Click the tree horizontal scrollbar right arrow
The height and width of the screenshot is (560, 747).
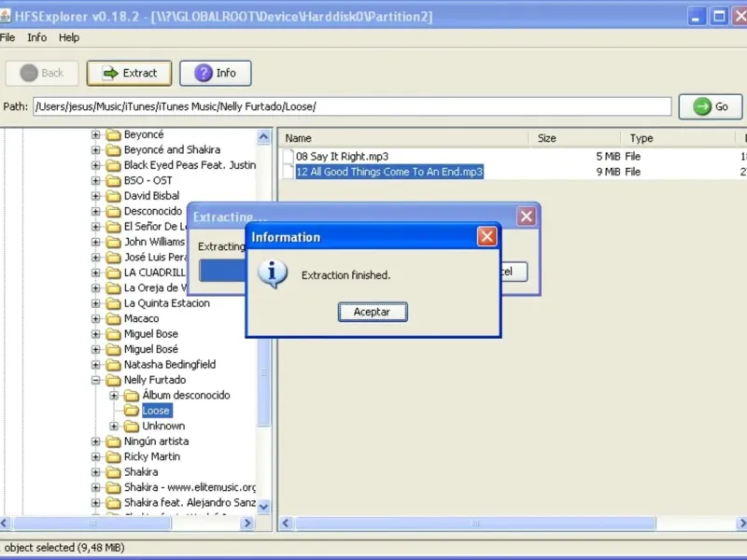point(247,524)
